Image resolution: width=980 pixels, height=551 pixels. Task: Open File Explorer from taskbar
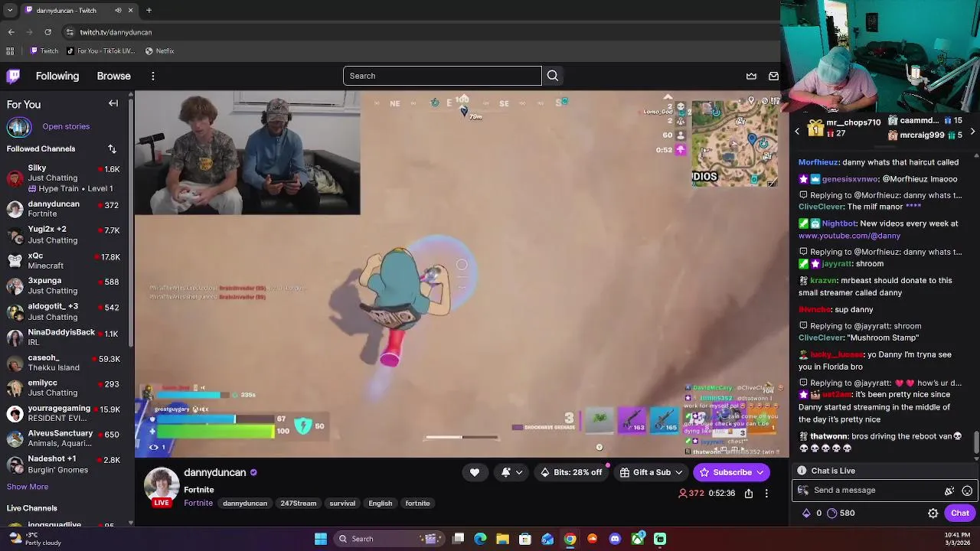502,539
